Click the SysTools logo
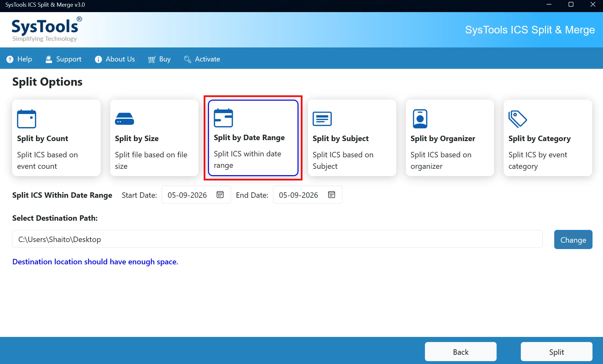 47,30
